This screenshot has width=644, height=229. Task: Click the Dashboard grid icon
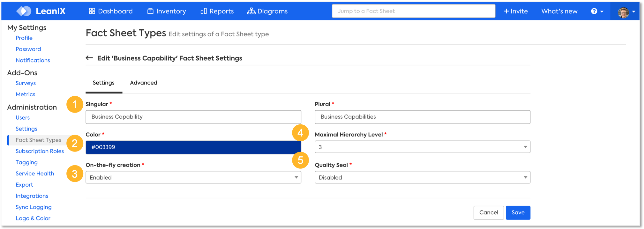[92, 11]
